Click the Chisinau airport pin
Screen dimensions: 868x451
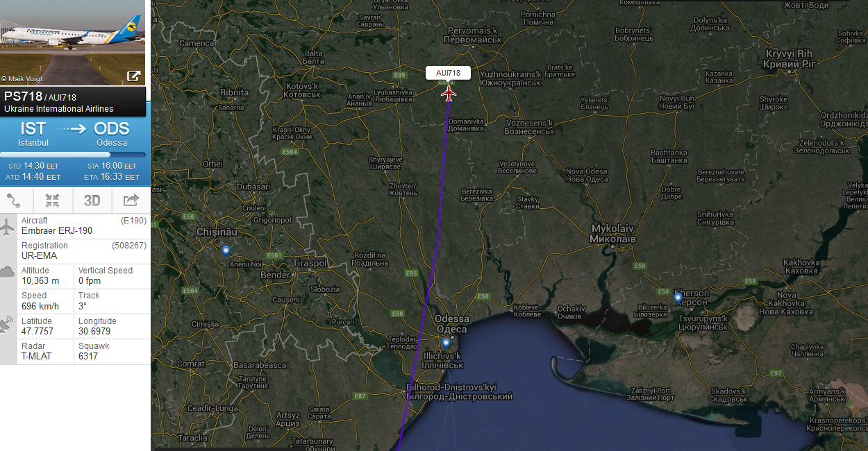tap(225, 250)
